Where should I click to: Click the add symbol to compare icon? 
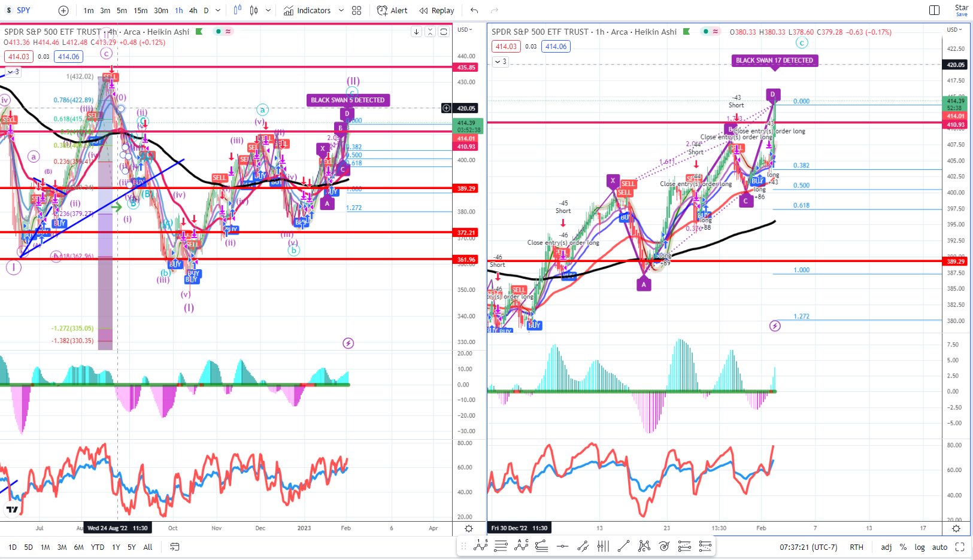(x=63, y=10)
